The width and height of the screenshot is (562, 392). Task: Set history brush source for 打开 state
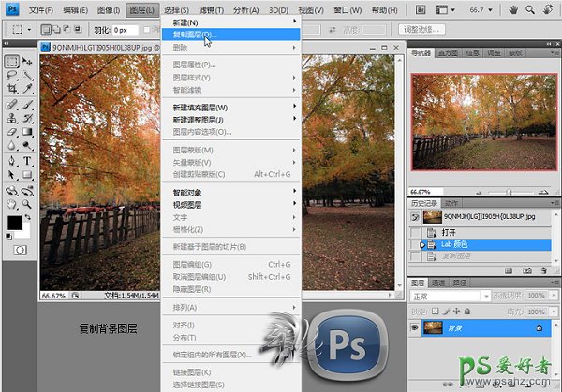pyautogui.click(x=416, y=231)
